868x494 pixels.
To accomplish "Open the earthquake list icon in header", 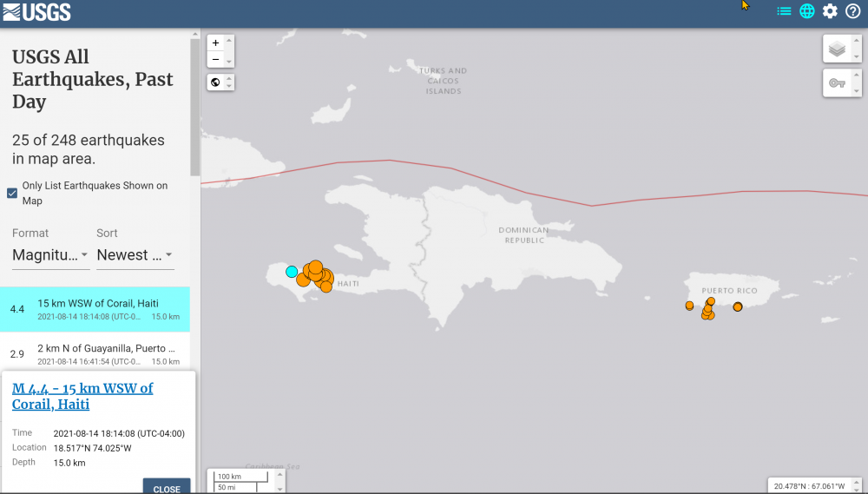I will 784,11.
